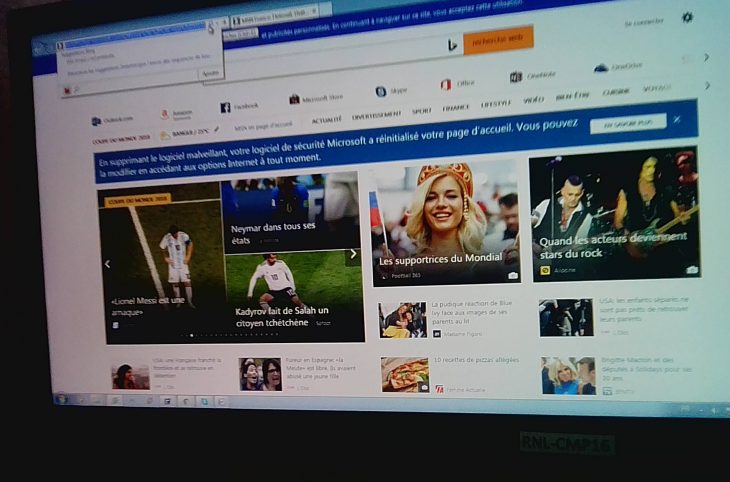Select the SPORT navigation tab
The height and width of the screenshot is (482, 730).
point(422,111)
